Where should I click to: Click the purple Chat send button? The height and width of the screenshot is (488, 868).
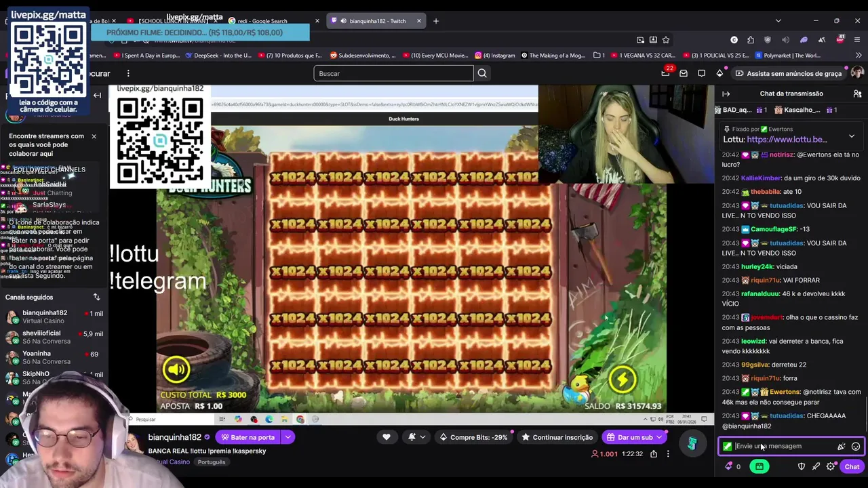852,466
